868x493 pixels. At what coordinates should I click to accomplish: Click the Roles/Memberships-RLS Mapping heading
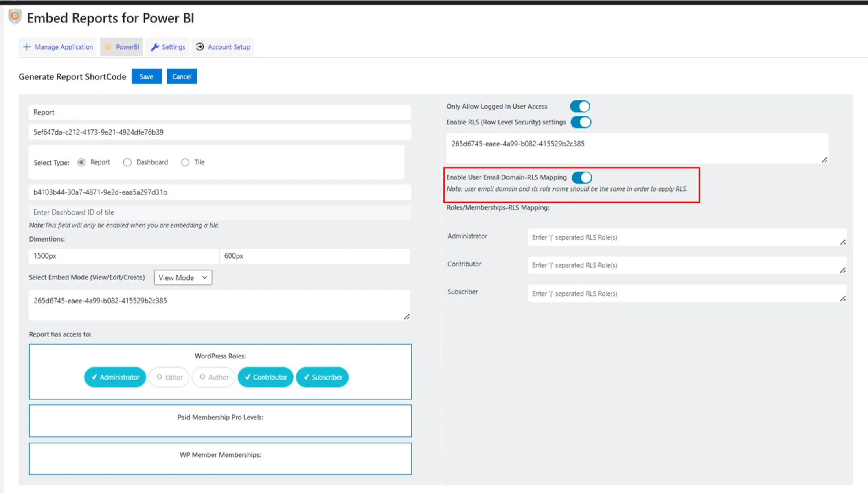tap(498, 207)
